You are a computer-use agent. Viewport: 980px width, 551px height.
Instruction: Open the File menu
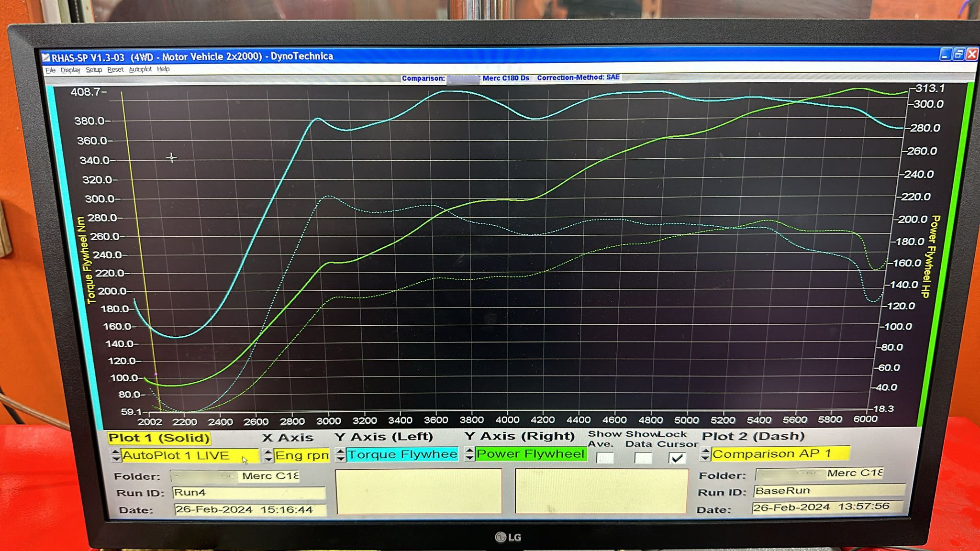[x=50, y=70]
